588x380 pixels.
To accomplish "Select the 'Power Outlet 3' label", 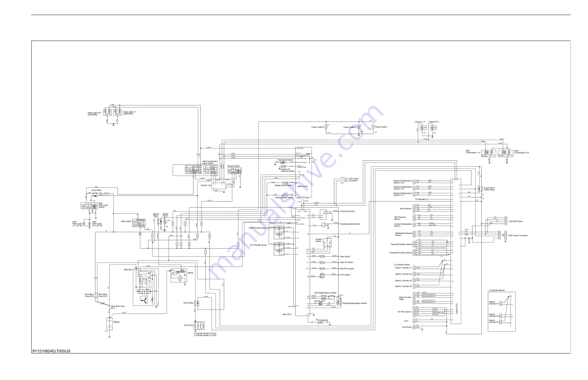I will (350, 127).
